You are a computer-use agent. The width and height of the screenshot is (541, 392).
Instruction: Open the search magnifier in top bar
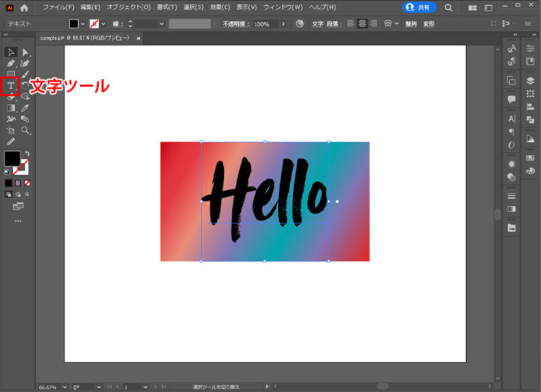click(x=448, y=7)
